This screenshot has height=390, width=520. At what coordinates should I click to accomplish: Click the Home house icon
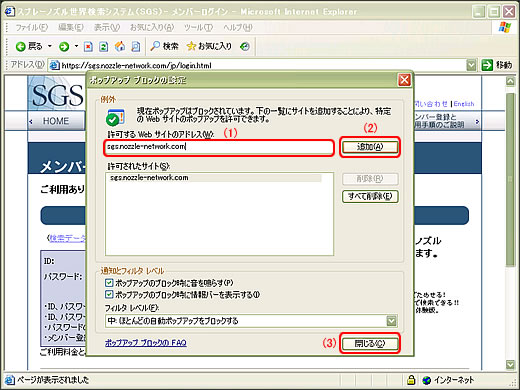(120, 46)
